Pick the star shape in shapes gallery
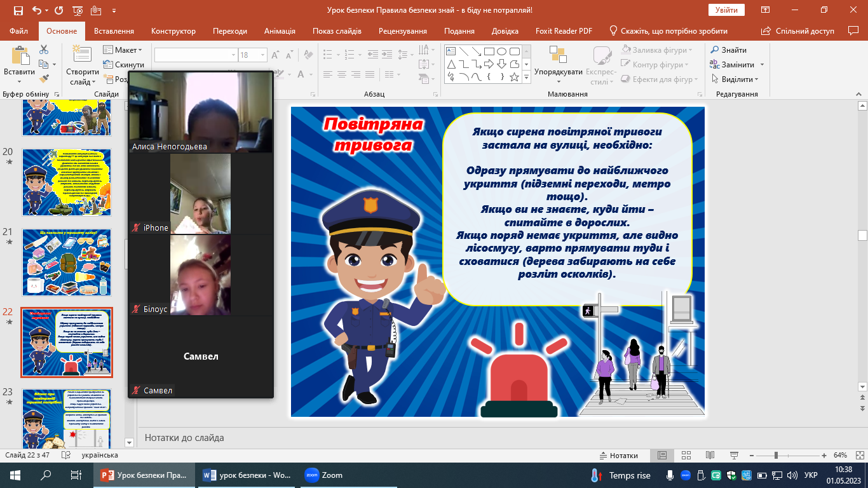The height and width of the screenshot is (488, 868). 514,77
